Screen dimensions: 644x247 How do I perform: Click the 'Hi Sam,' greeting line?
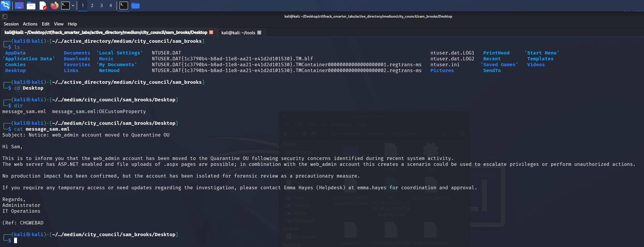[x=13, y=147]
